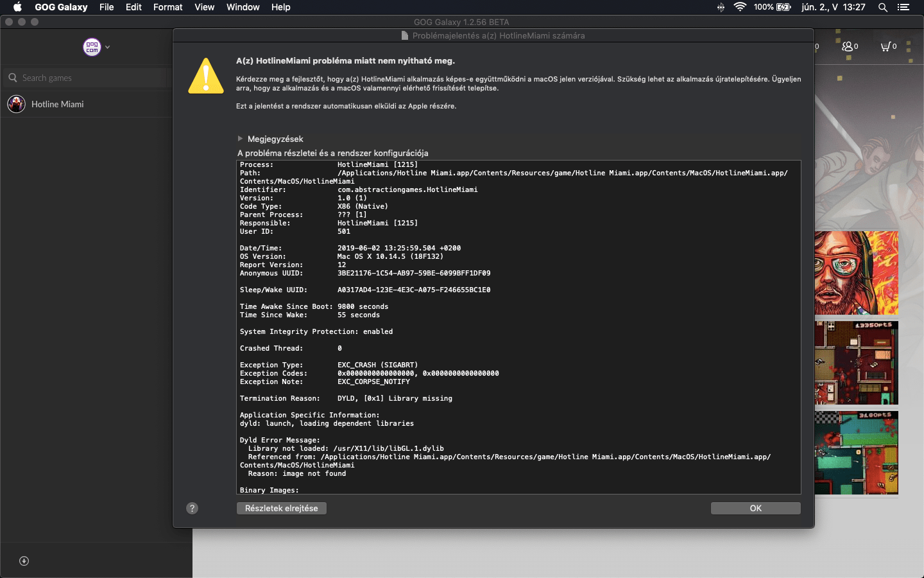Open the GOG Galaxy application menu
The width and height of the screenshot is (924, 578).
point(61,7)
